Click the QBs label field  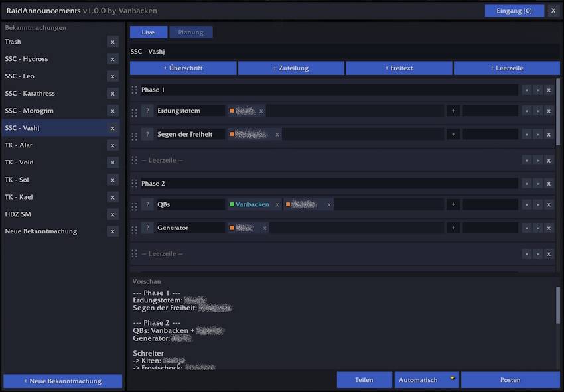click(190, 204)
